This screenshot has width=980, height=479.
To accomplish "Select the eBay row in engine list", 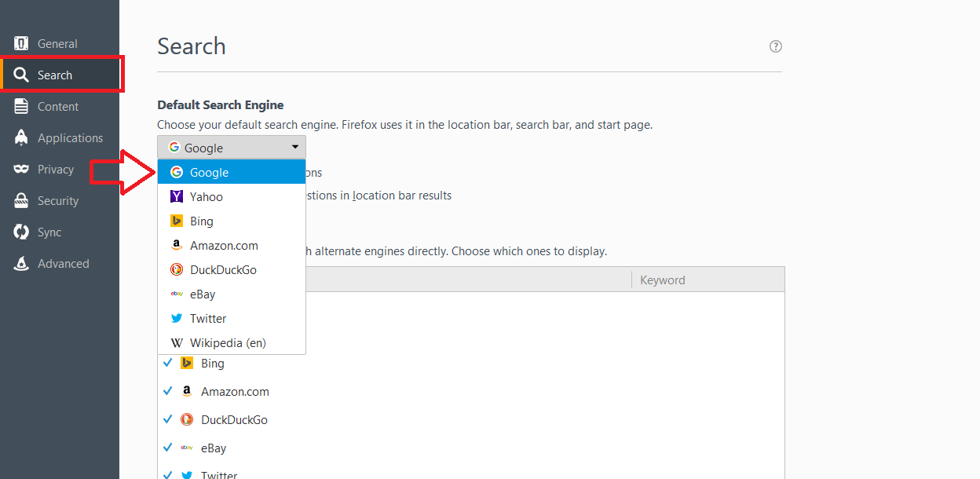I will coord(214,448).
